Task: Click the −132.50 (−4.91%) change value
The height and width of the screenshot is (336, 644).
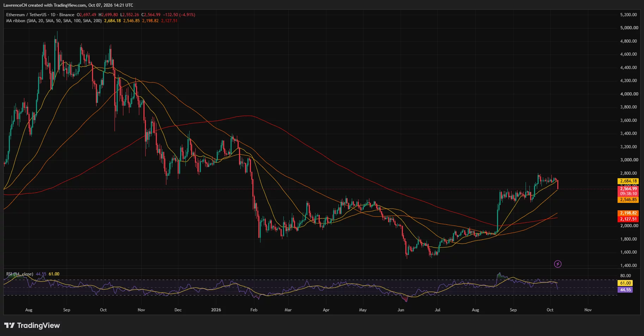Action: tap(179, 15)
